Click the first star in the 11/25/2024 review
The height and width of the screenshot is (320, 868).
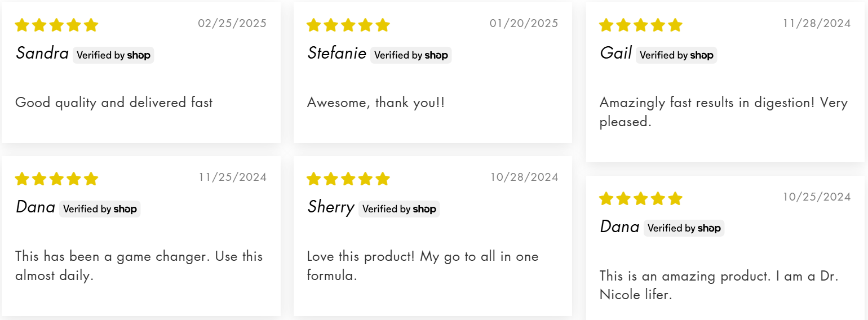(22, 179)
